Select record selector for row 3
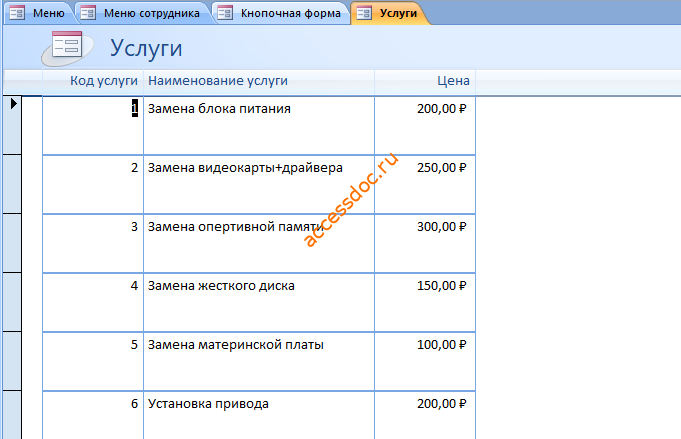 [x=12, y=243]
